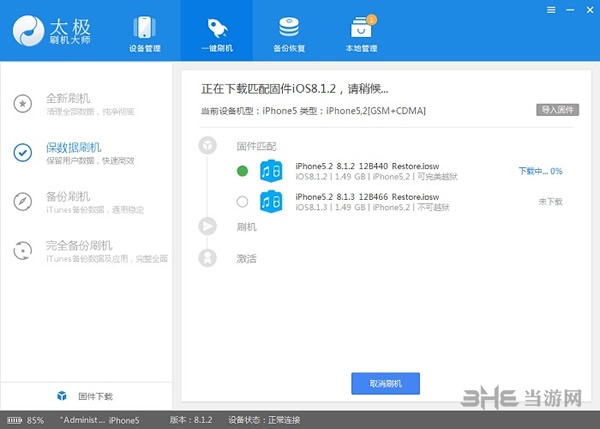Click the blue cube firmware download icon

point(62,396)
